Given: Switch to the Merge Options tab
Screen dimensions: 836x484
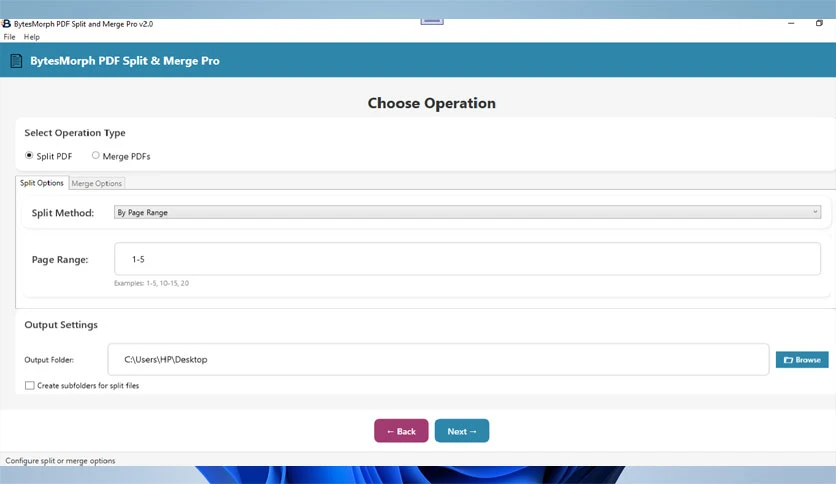Looking at the screenshot, I should [97, 183].
